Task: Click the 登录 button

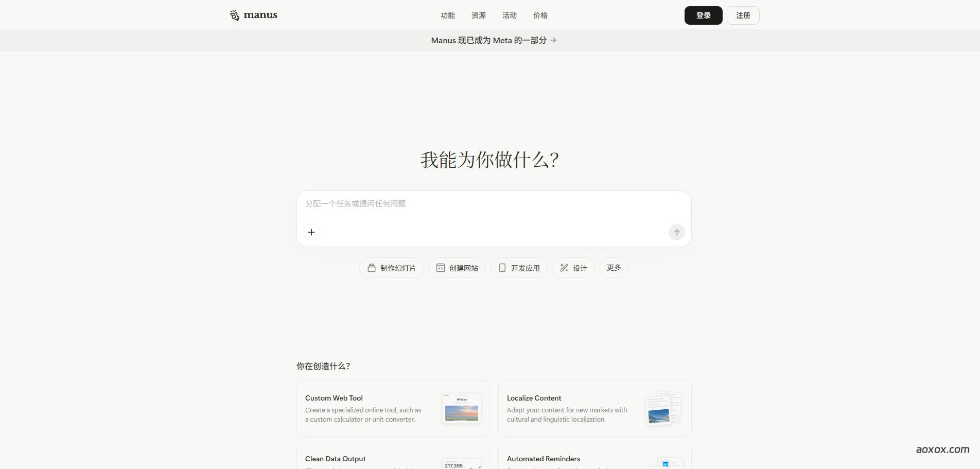Action: coord(703,15)
